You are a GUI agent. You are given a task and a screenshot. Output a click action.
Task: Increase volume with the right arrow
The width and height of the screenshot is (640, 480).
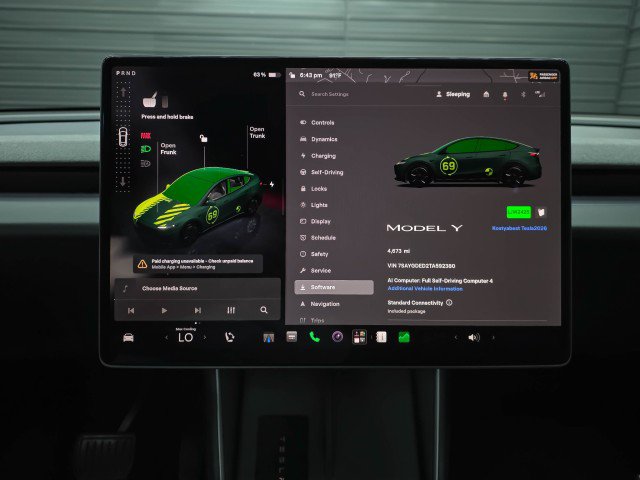[493, 338]
